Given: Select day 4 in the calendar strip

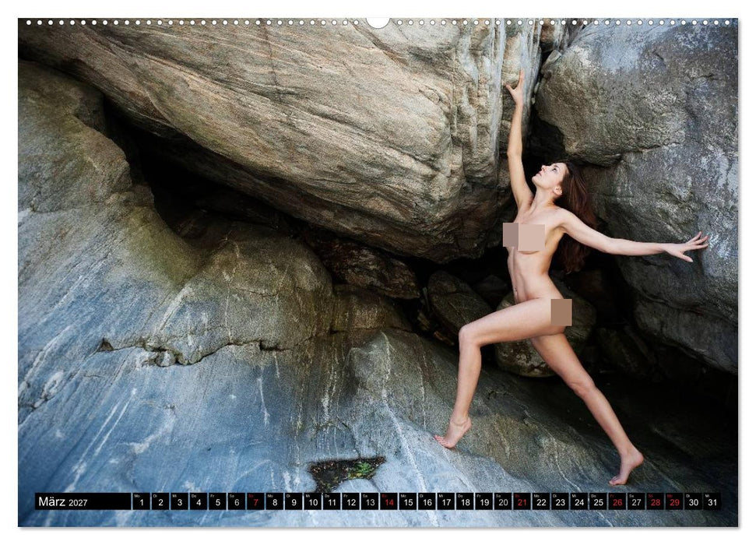Looking at the screenshot, I should tap(199, 501).
